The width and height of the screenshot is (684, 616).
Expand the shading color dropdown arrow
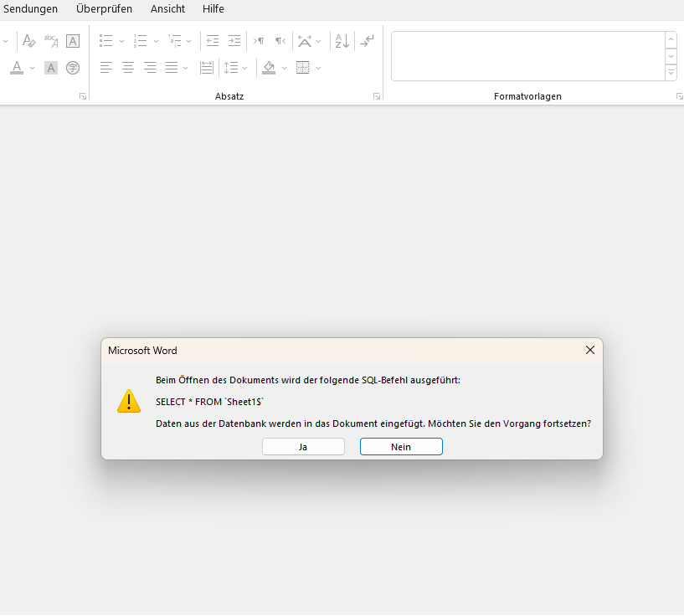point(284,68)
